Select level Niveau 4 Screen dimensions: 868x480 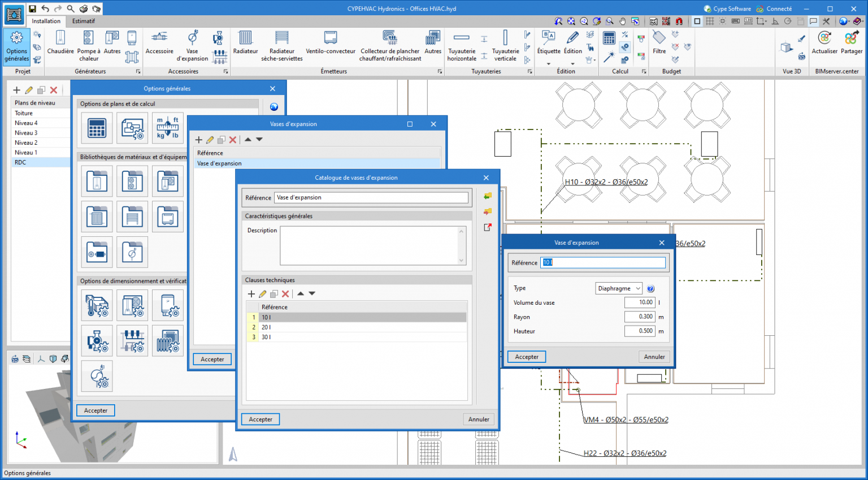(x=41, y=123)
